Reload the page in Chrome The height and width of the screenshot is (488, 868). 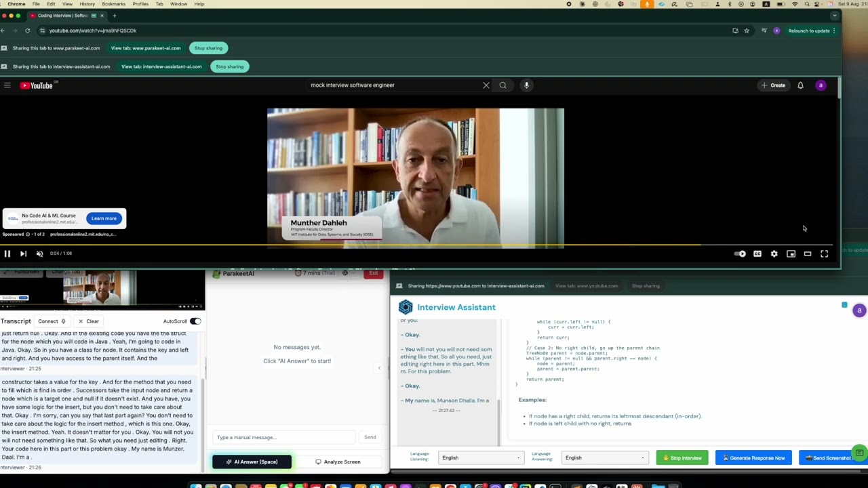point(27,30)
